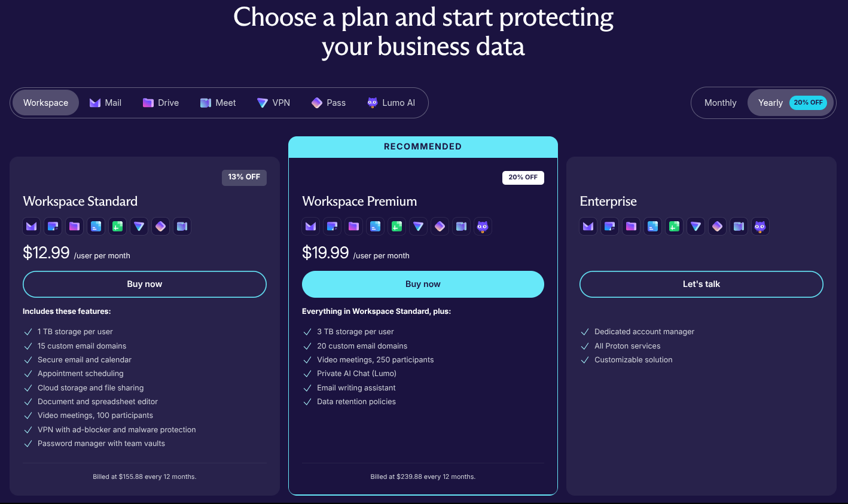848x504 pixels.
Task: Click the Meet camera icon in Workspace Premium
Action: [461, 226]
